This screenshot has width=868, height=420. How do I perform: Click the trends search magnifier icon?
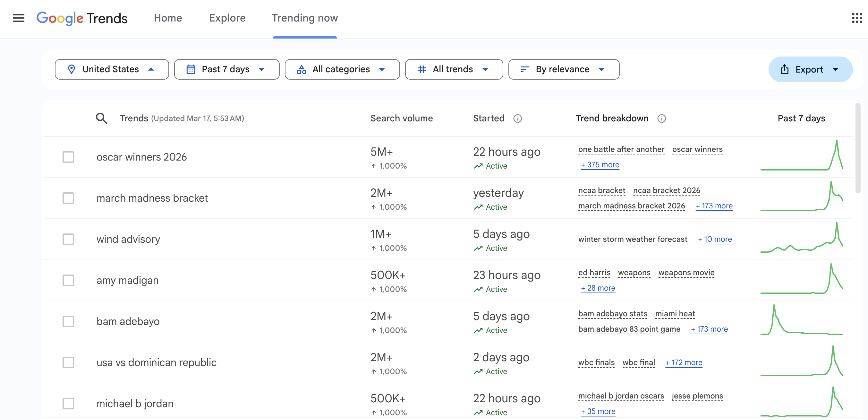[x=101, y=118]
